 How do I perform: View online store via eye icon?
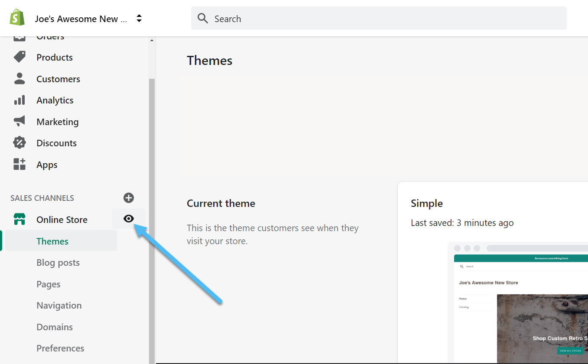(x=129, y=219)
